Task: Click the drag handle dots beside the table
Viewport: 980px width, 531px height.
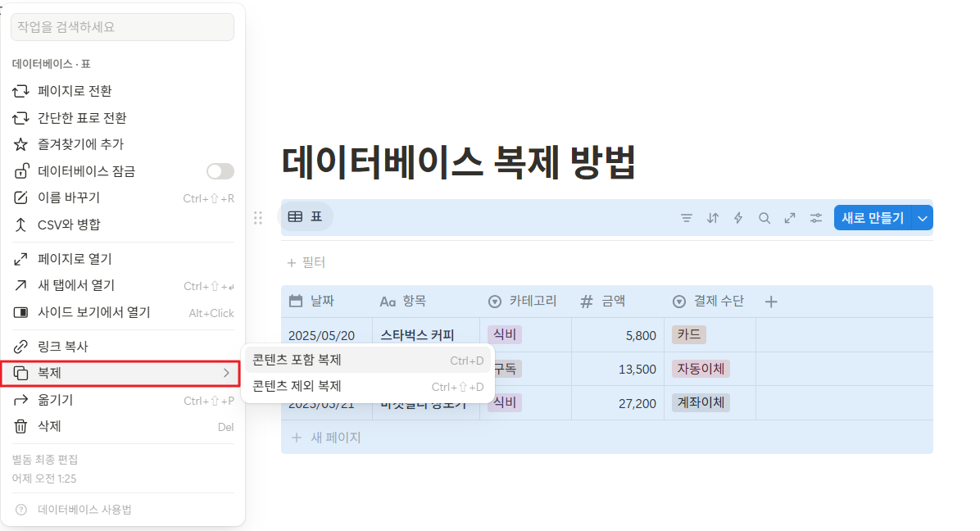Action: (x=257, y=218)
